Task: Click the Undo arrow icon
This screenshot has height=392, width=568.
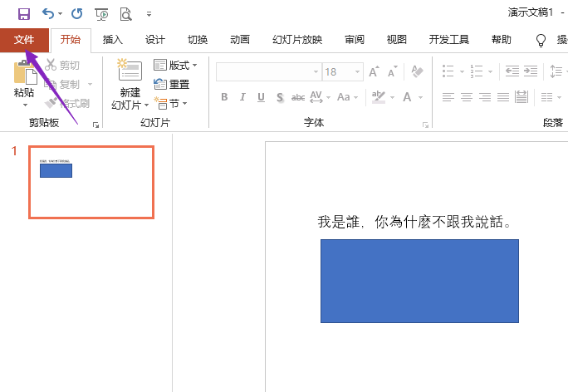Action: (x=48, y=14)
